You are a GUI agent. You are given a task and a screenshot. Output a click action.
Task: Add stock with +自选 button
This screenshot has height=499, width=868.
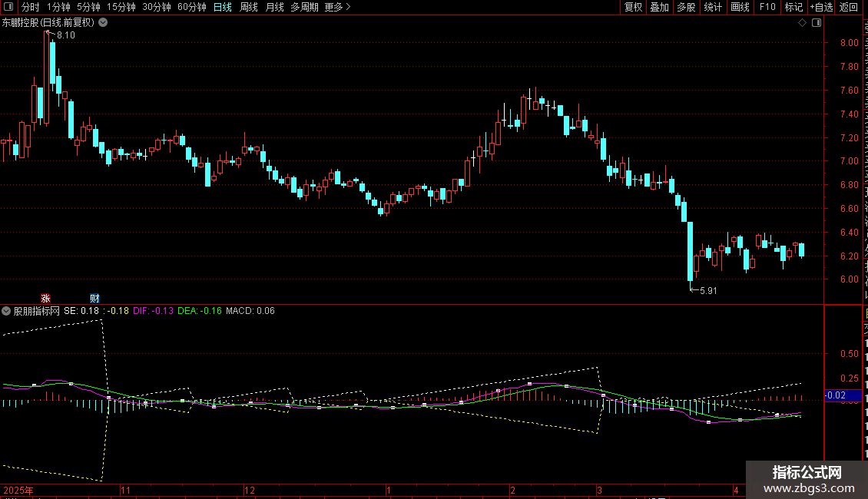(x=821, y=7)
